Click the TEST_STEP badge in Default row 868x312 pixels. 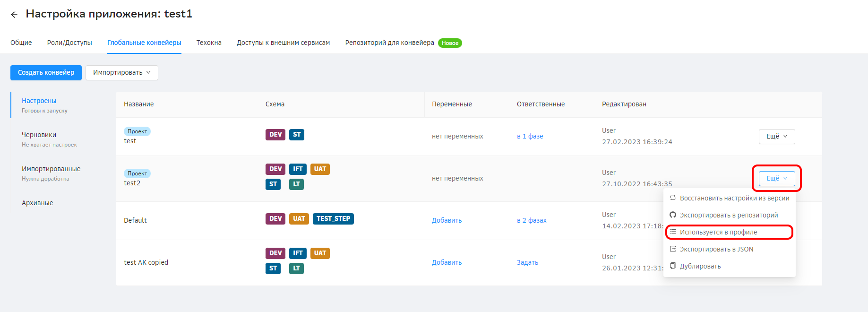click(333, 219)
